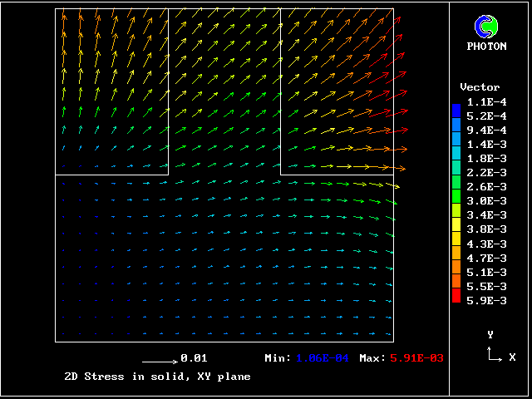Click the PHOTON text under the logo
Viewport: 532px width, 399px height.
pos(486,47)
